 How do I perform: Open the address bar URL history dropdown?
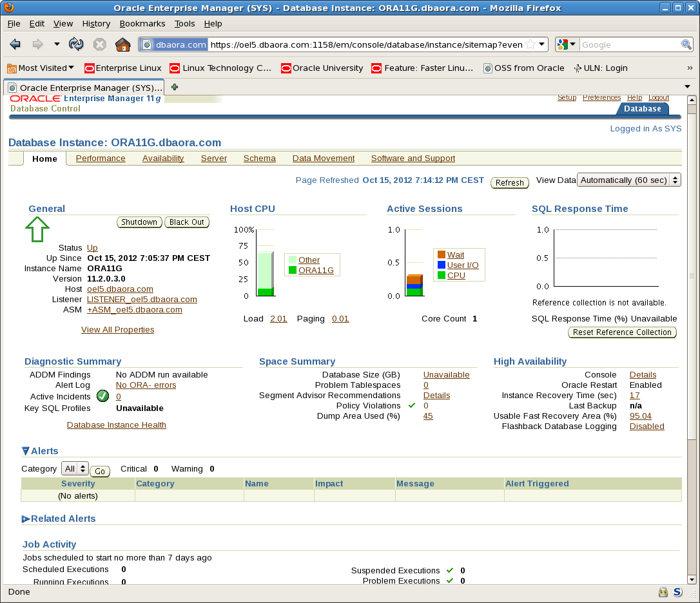point(541,44)
